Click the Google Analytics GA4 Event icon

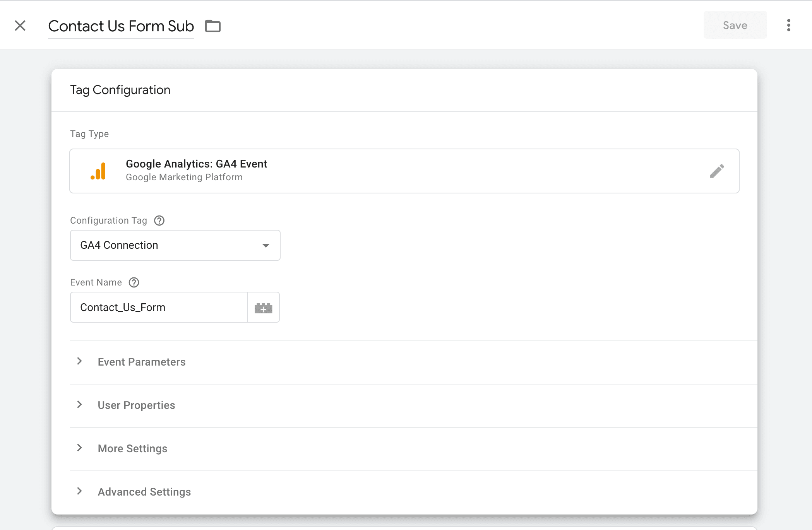coord(97,170)
